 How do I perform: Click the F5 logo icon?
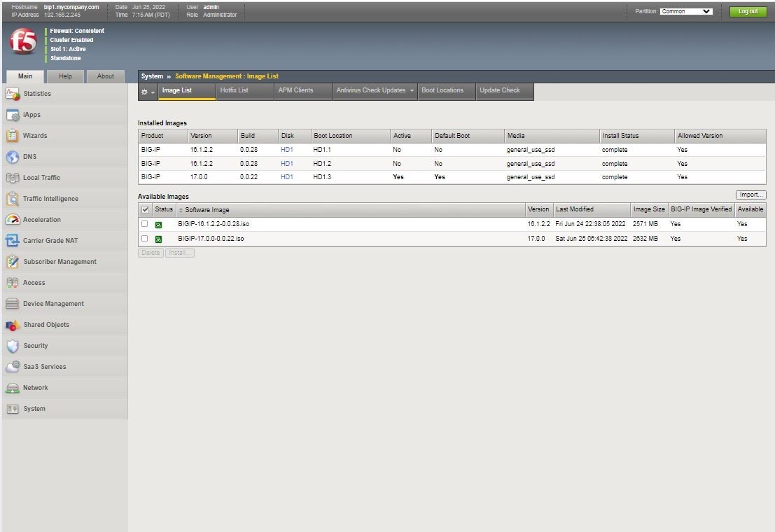click(x=23, y=41)
